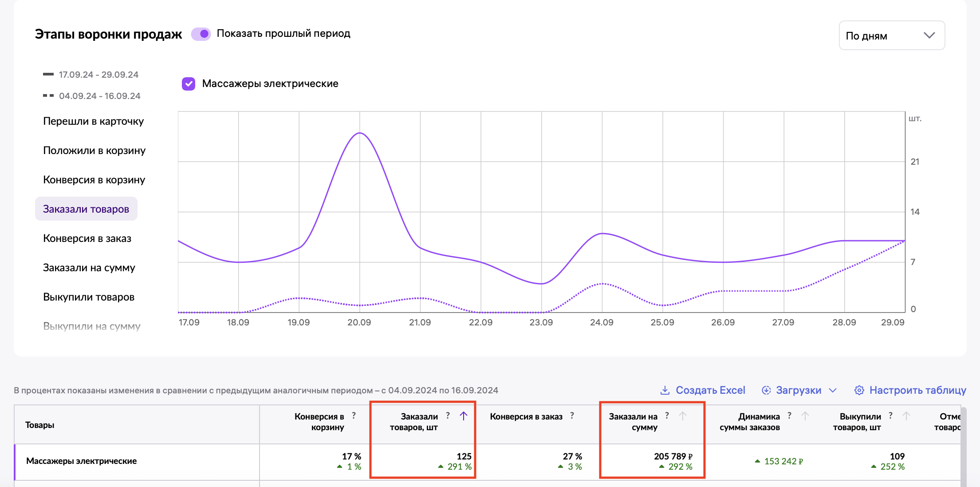Image resolution: width=980 pixels, height=487 pixels.
Task: Click the chart point at 24.09
Action: click(602, 234)
